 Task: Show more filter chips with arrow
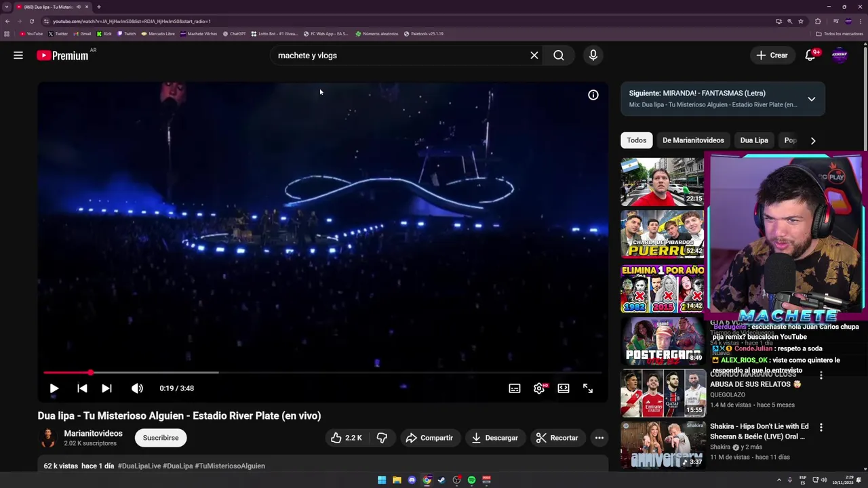tap(812, 140)
